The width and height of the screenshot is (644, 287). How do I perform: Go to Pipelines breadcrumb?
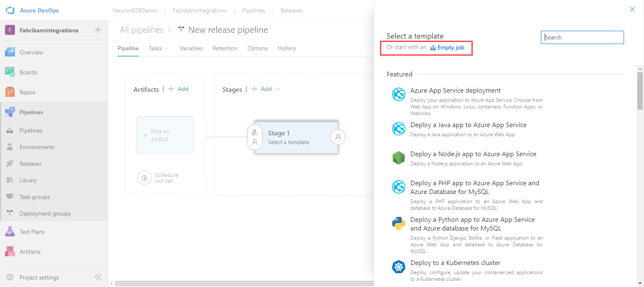pos(254,10)
